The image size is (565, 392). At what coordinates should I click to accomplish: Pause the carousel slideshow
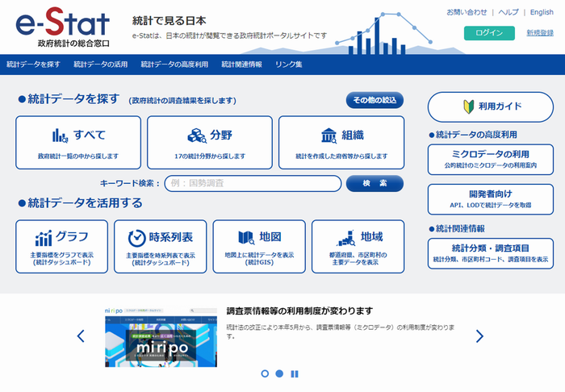295,374
